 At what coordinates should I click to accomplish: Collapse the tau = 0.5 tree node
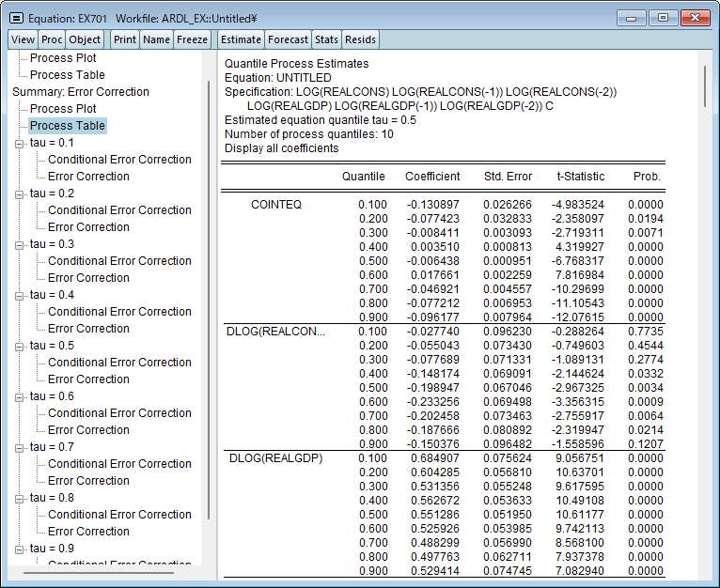(19, 346)
